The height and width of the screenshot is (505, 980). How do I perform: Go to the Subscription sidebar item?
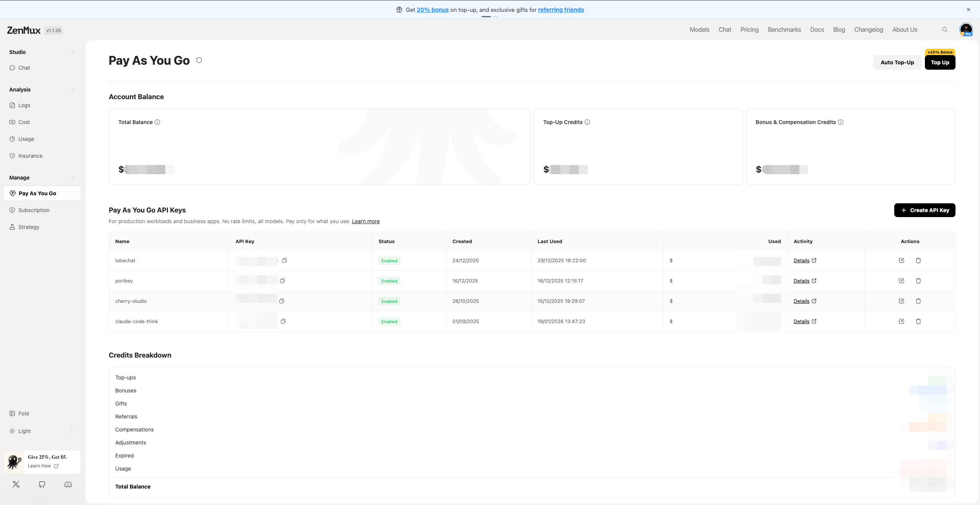pyautogui.click(x=34, y=210)
